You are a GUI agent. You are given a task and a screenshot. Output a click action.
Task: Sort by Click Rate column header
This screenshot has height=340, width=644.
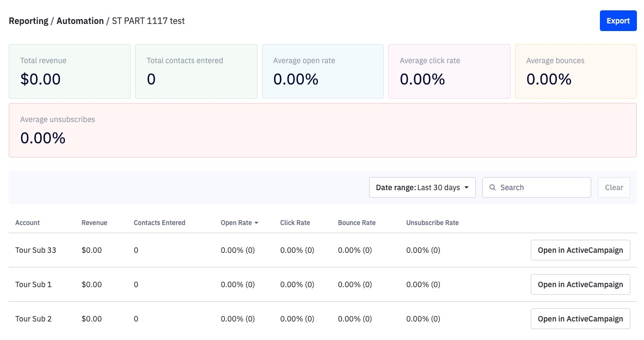coord(295,223)
